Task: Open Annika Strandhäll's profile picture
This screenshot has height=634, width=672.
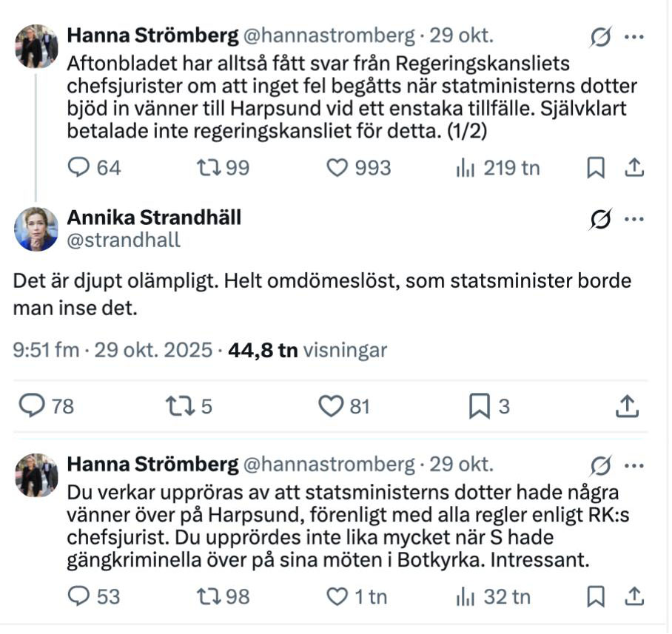Action: 36,229
